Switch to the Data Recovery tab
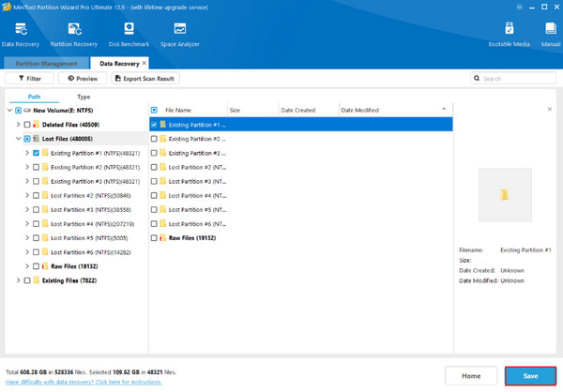Viewport: 563px width, 392px height. [119, 63]
